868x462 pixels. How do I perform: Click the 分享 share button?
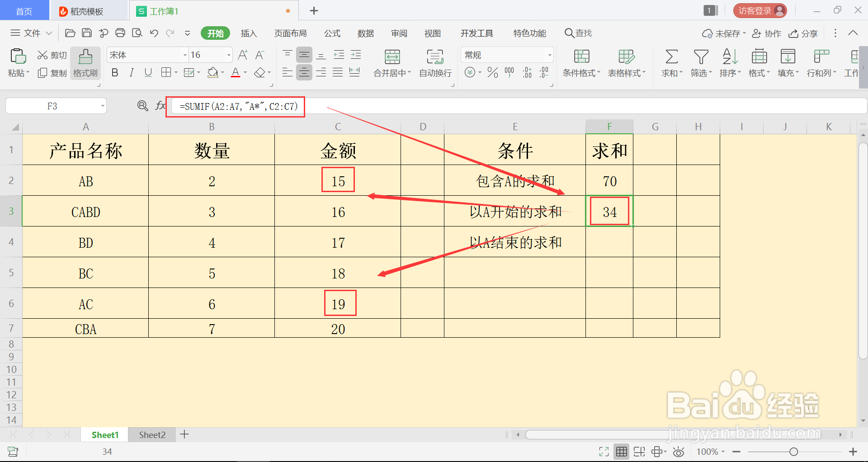tap(803, 33)
